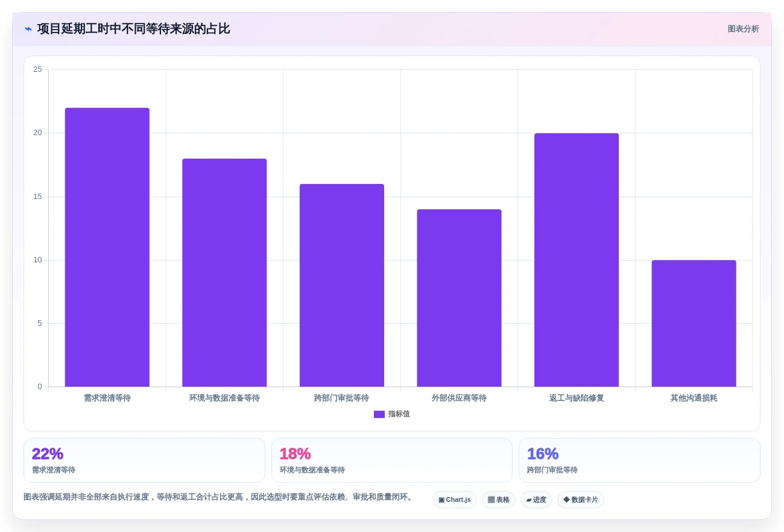Click the 指标值 legend text

click(x=399, y=414)
